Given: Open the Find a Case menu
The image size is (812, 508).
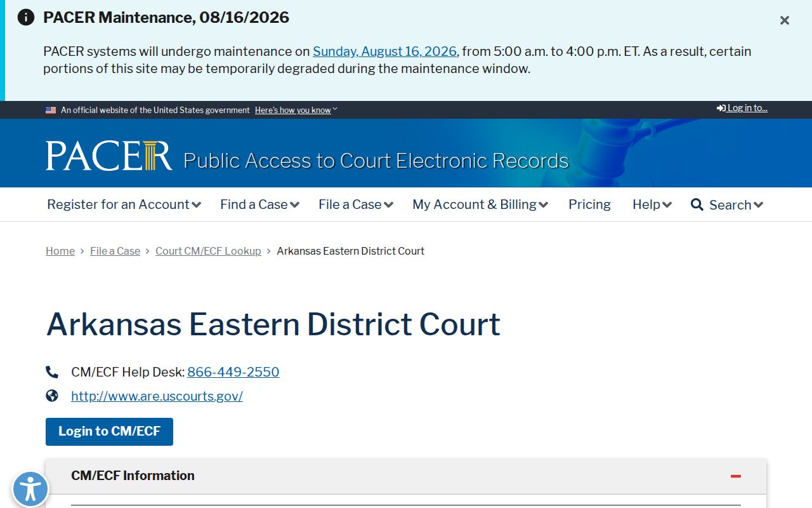Looking at the screenshot, I should (259, 204).
